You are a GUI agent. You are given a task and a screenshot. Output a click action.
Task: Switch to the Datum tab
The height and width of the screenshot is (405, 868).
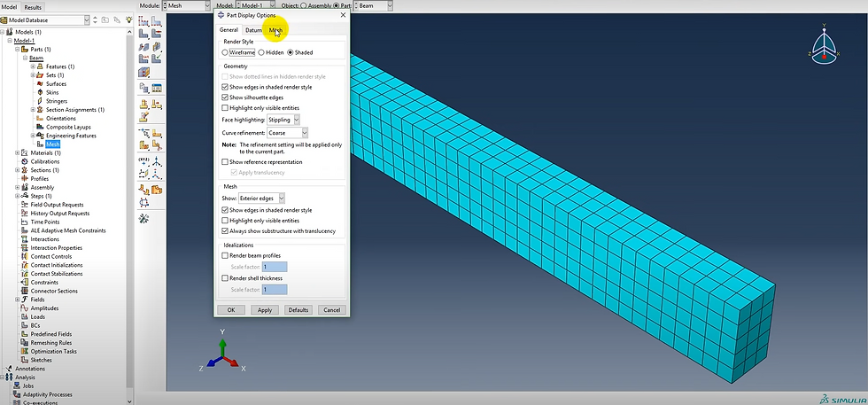(x=253, y=30)
